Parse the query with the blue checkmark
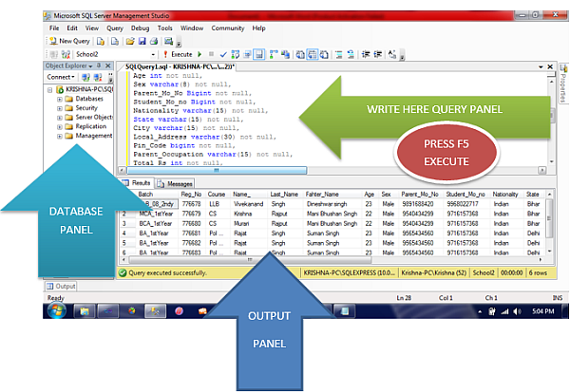Viewport: 570px width, 392px height. [223, 54]
